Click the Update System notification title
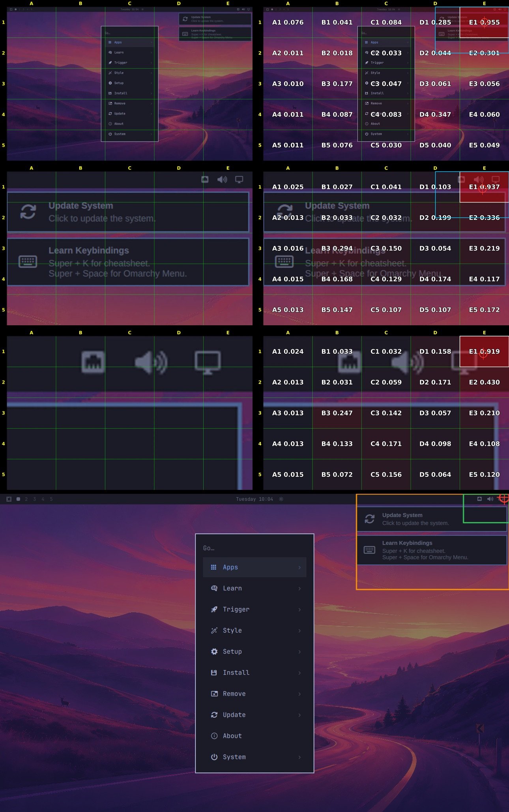Viewport: 509px width, 812px height. tap(402, 515)
